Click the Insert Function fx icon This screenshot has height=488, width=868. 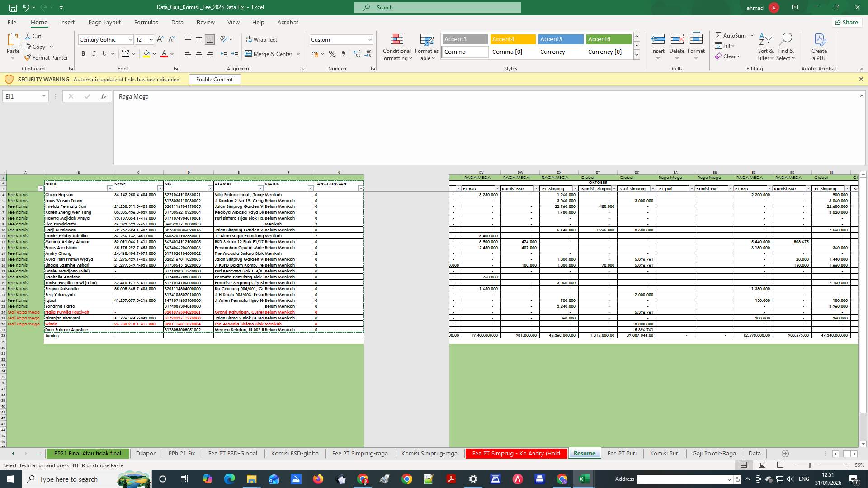[x=104, y=96]
